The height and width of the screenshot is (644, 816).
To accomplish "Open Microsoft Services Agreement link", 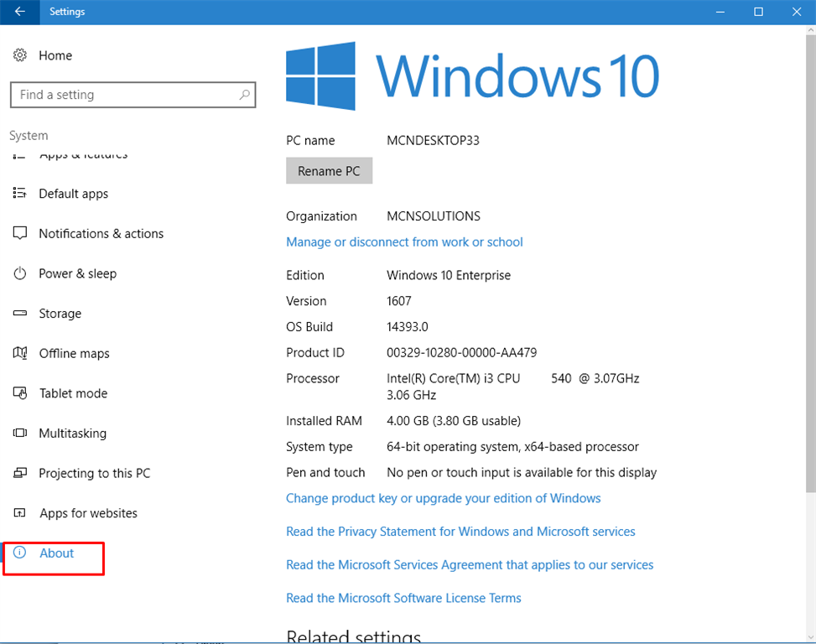I will click(x=470, y=565).
